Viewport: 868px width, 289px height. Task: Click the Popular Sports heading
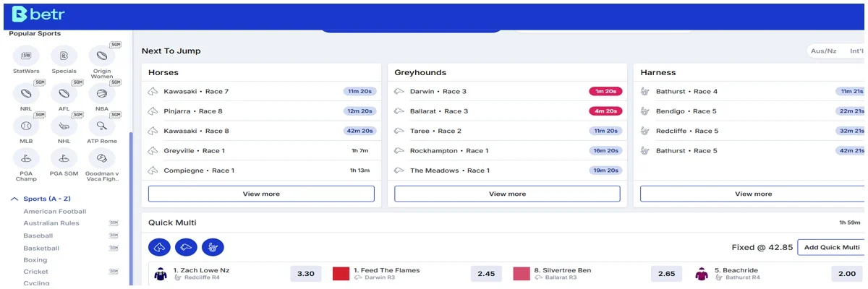coord(35,33)
